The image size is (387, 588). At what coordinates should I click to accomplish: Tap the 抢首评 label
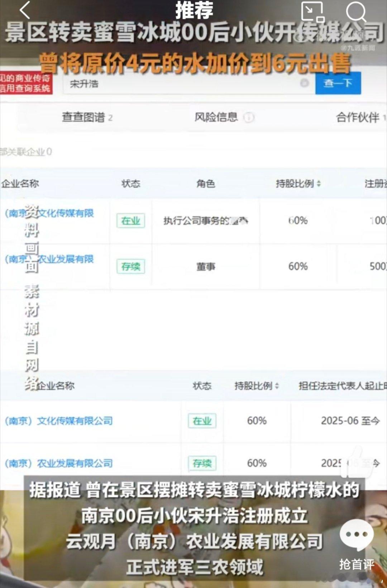pyautogui.click(x=357, y=564)
